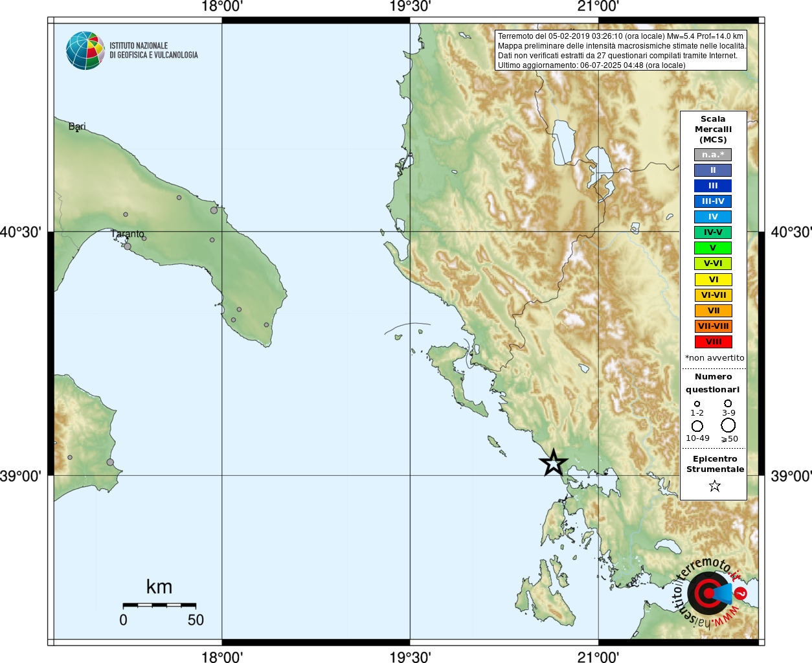Click the Bari city label
The width and height of the screenshot is (812, 663).
coord(77,126)
